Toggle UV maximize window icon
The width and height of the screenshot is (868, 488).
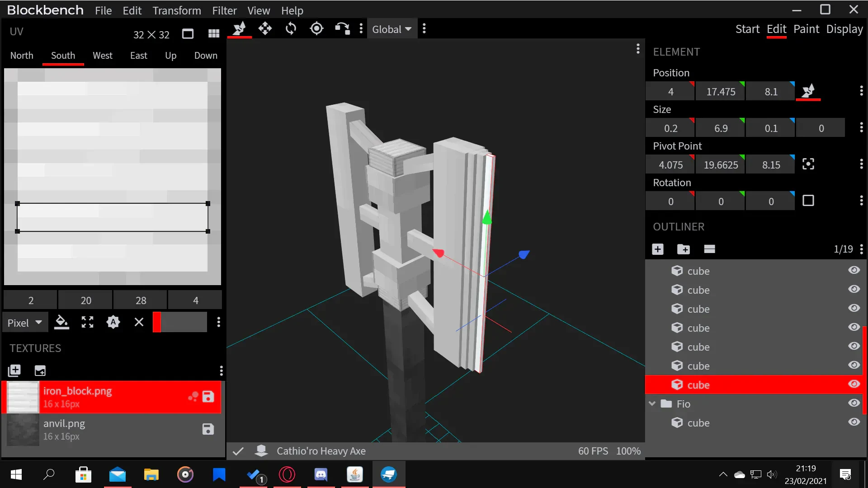188,33
